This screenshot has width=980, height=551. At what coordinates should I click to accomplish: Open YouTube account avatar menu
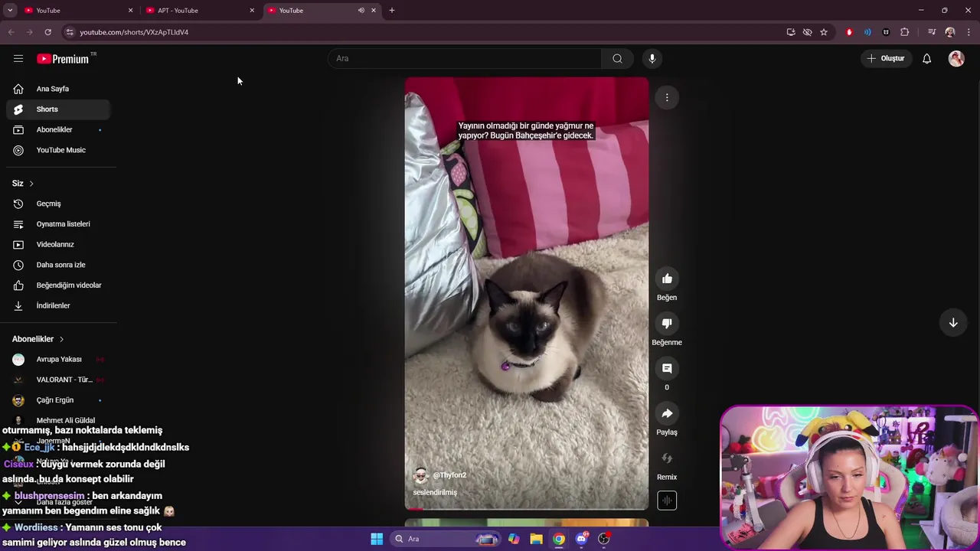(x=956, y=58)
